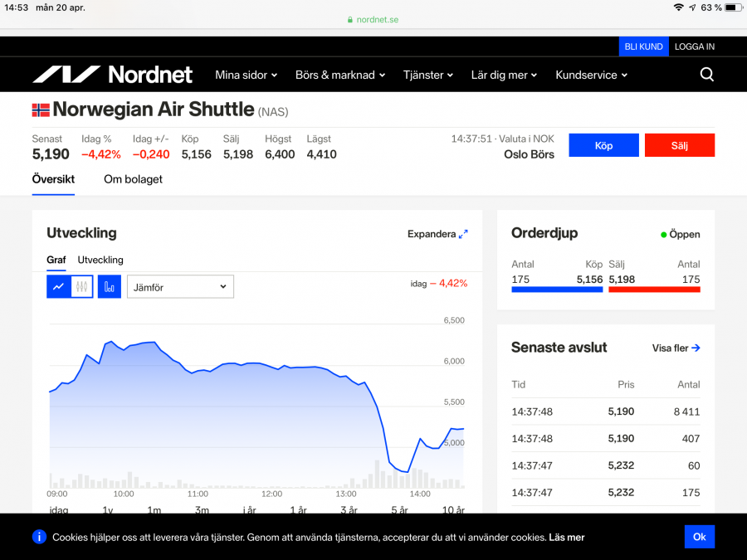747x560 pixels.
Task: Click the padlock icon in address bar
Action: [x=350, y=20]
